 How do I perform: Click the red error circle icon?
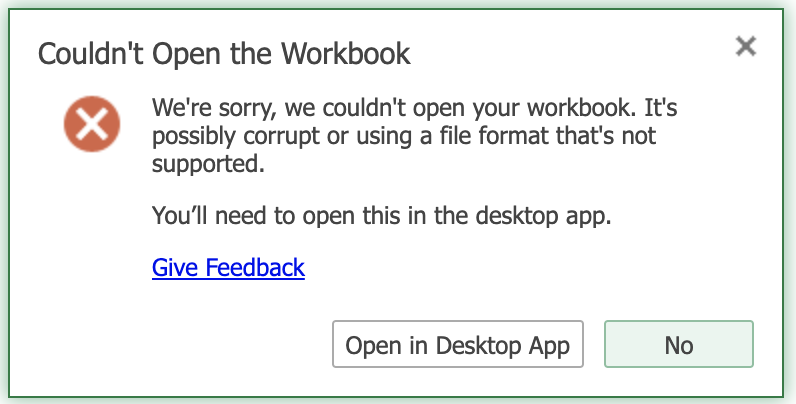(92, 124)
